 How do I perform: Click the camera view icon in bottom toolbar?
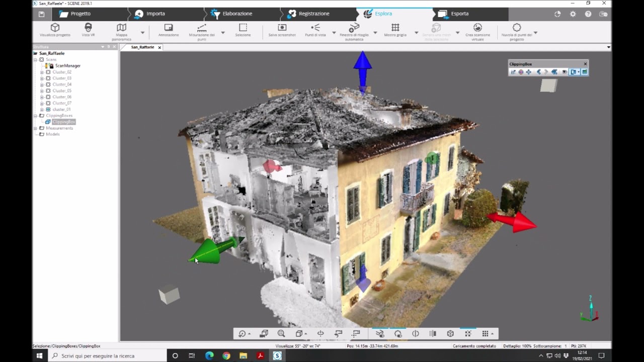tap(264, 334)
